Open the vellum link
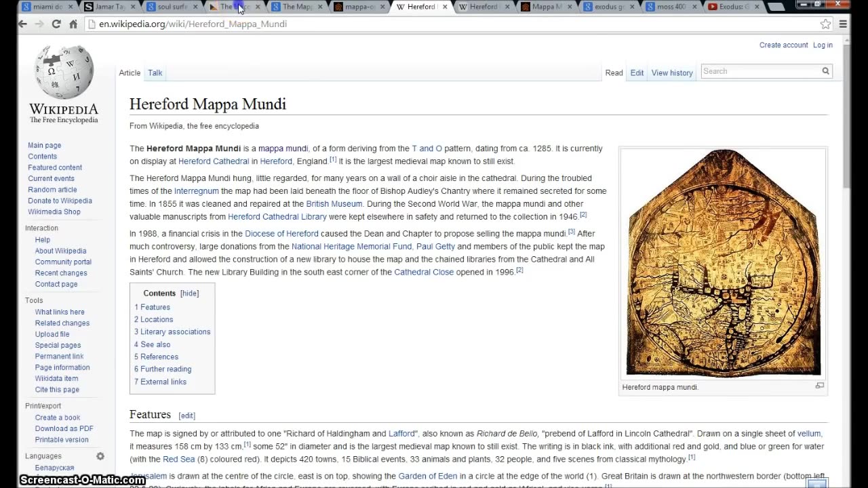This screenshot has height=488, width=868. [x=809, y=434]
